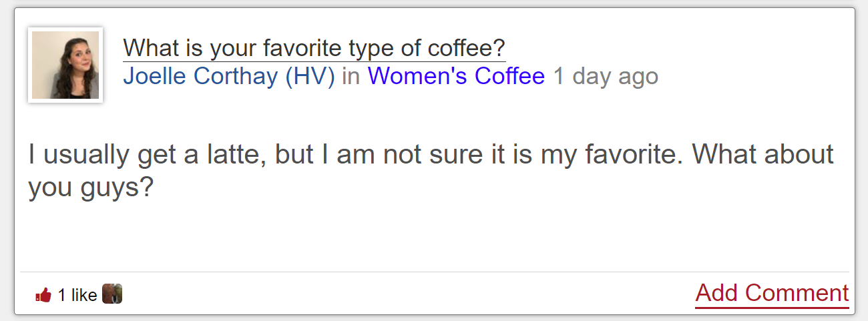Open the post title about favorite coffee

click(314, 49)
